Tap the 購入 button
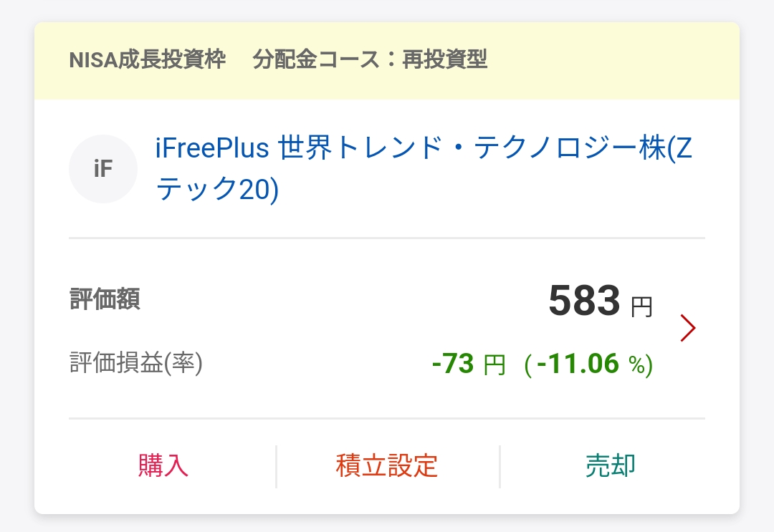Viewport: 774px width, 532px height. pos(163,465)
